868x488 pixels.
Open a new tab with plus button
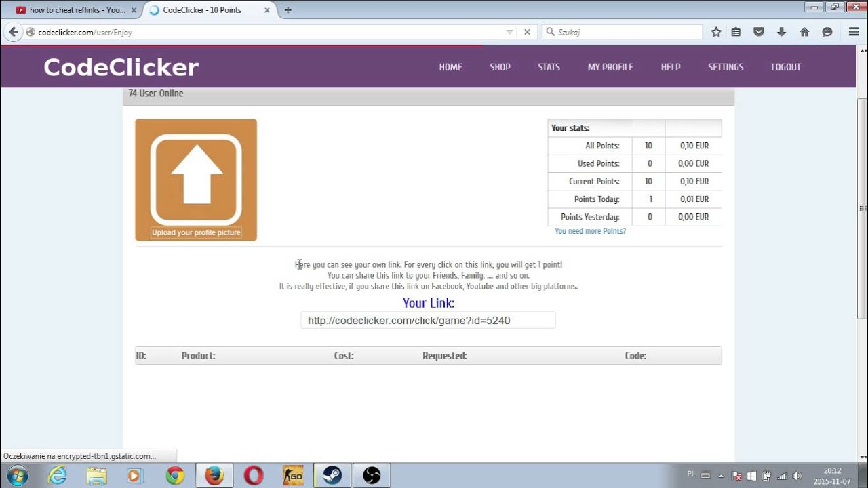(x=288, y=10)
